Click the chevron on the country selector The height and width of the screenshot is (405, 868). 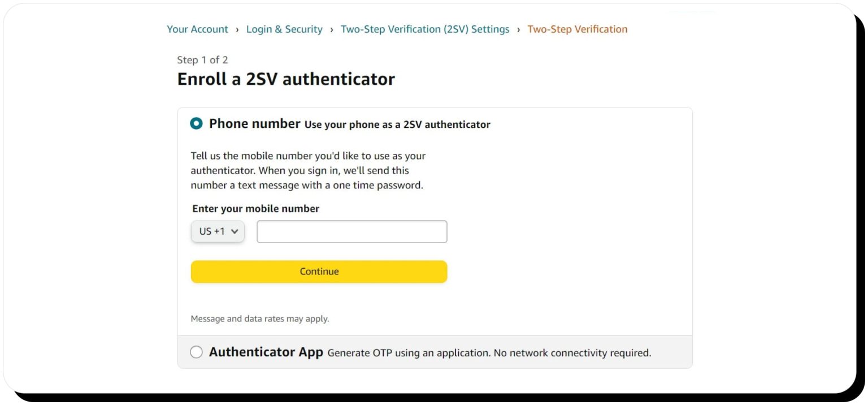(235, 231)
